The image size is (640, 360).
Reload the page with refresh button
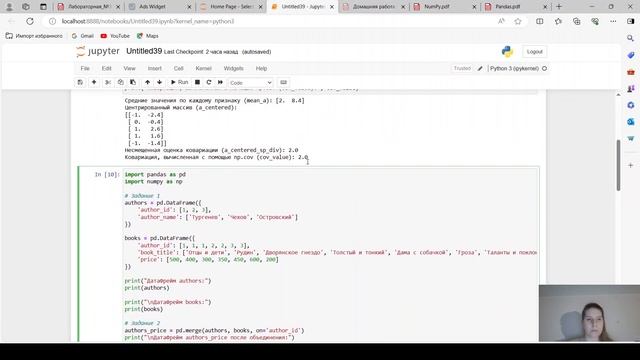pyautogui.click(x=30, y=21)
